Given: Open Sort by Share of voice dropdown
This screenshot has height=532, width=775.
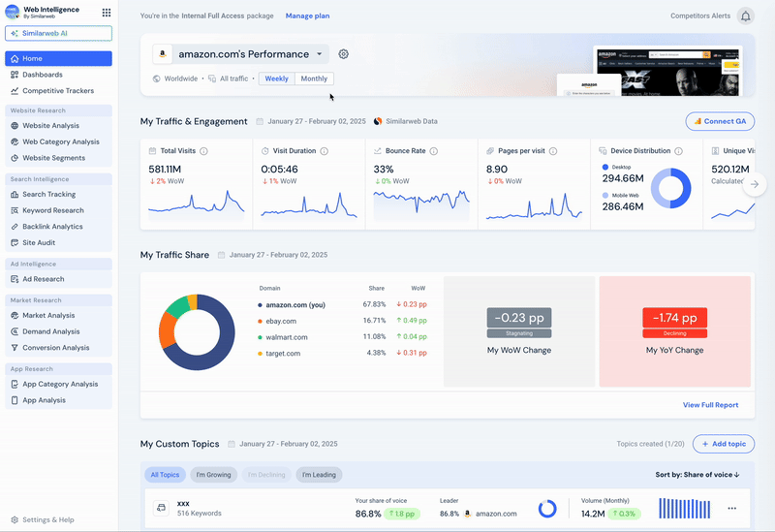Looking at the screenshot, I should tap(697, 475).
